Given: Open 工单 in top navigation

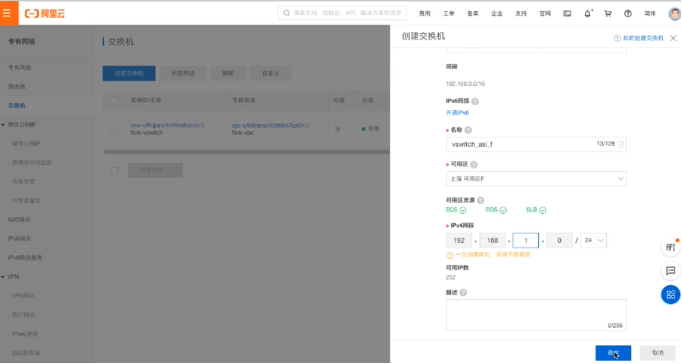Looking at the screenshot, I should 448,13.
